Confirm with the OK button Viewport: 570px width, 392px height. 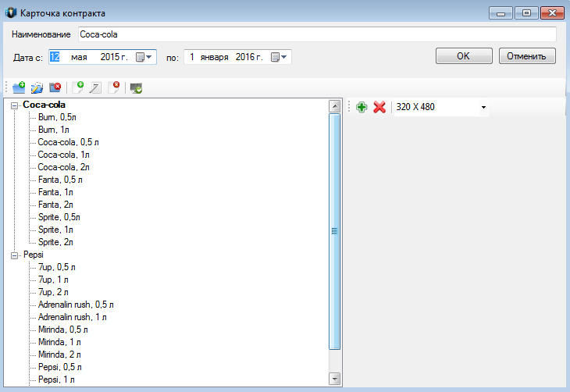pyautogui.click(x=464, y=56)
